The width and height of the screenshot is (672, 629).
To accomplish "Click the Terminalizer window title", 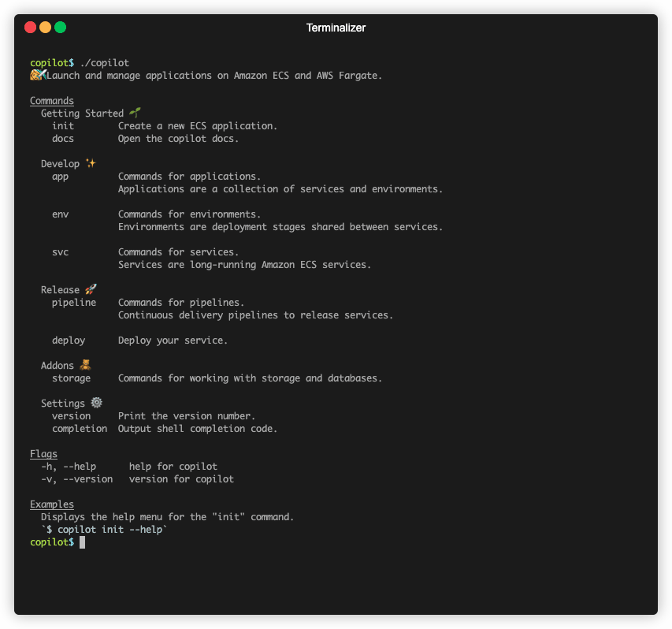I will click(336, 28).
